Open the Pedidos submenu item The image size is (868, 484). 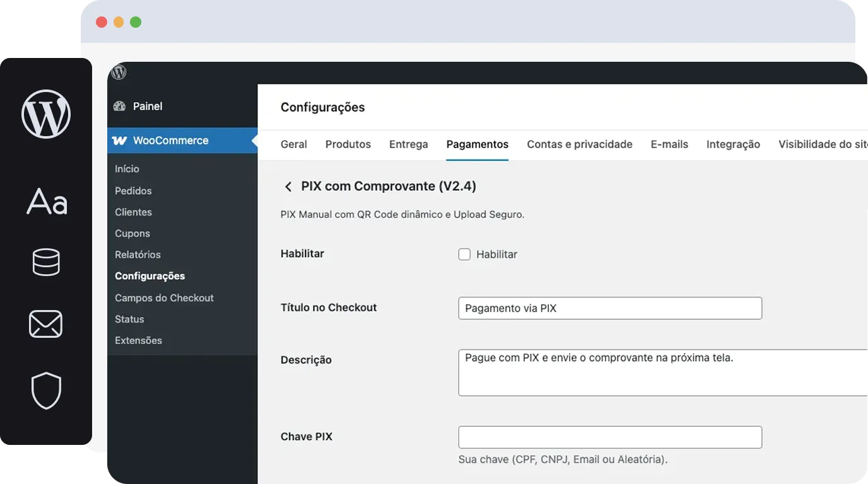pos(133,190)
